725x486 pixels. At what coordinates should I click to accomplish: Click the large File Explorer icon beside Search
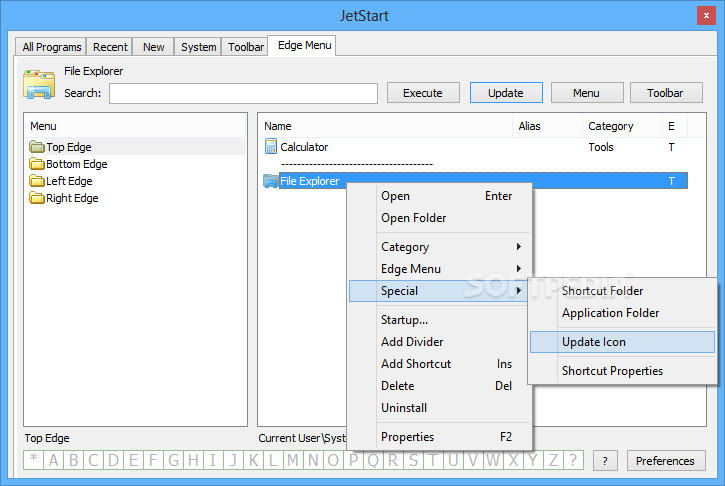pos(39,84)
